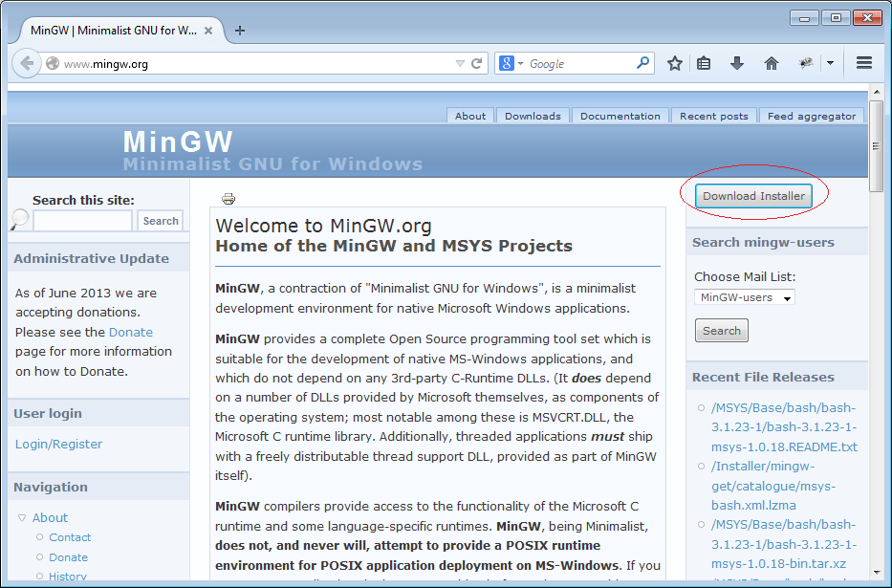Open the History navigation link
The image size is (892, 588).
68,577
